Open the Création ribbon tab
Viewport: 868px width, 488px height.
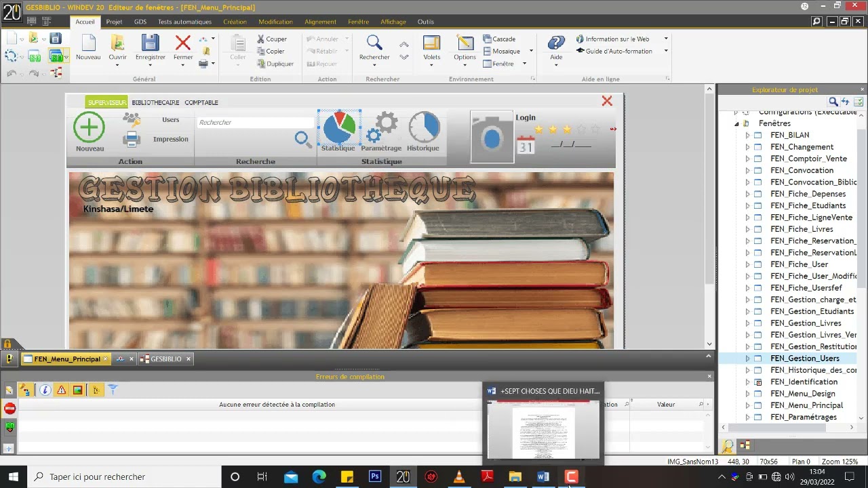coord(235,22)
